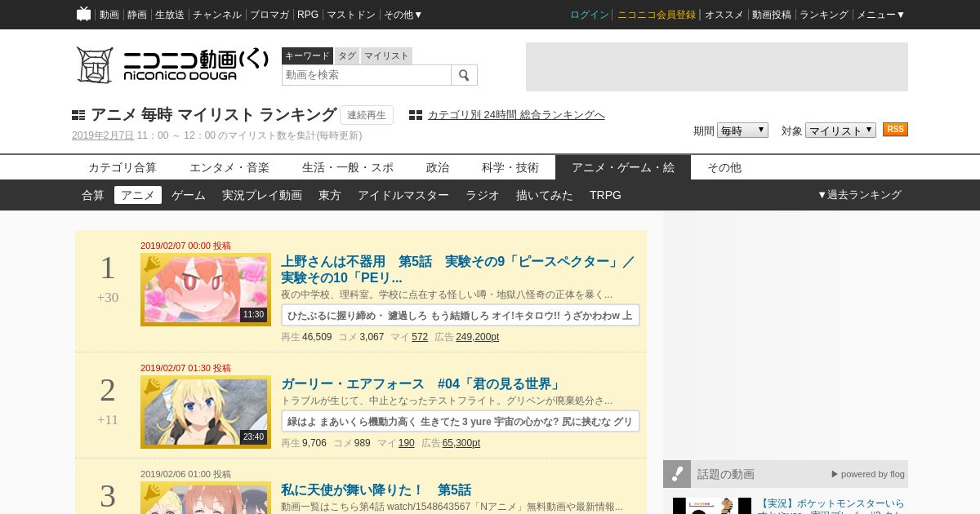This screenshot has height=514, width=980.
Task: Select 合算 subcategory
Action: (x=93, y=195)
